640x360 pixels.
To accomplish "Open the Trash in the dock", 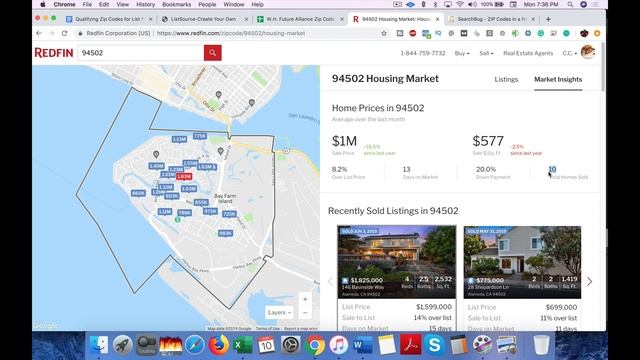I will [541, 345].
